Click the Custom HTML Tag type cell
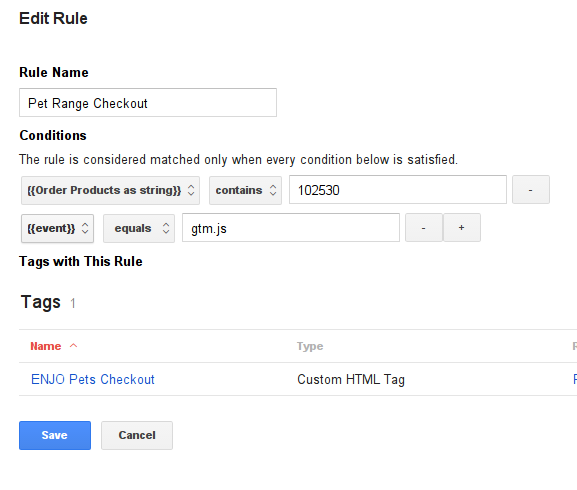This screenshot has height=490, width=577. coord(351,379)
